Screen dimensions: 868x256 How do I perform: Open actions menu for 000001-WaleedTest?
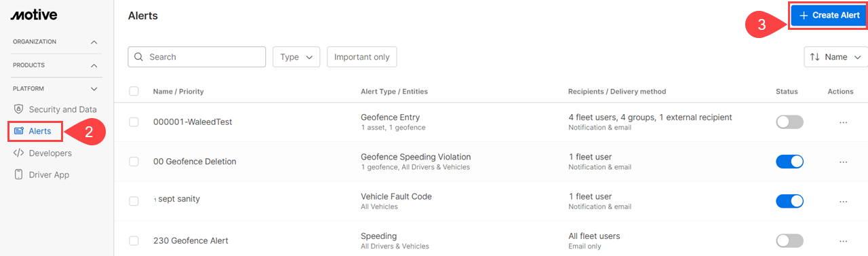tap(844, 122)
